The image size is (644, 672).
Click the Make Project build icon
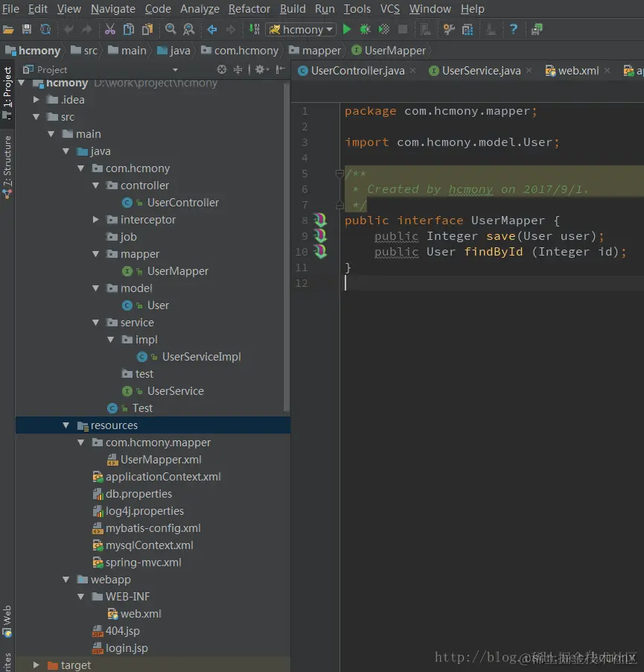[255, 30]
